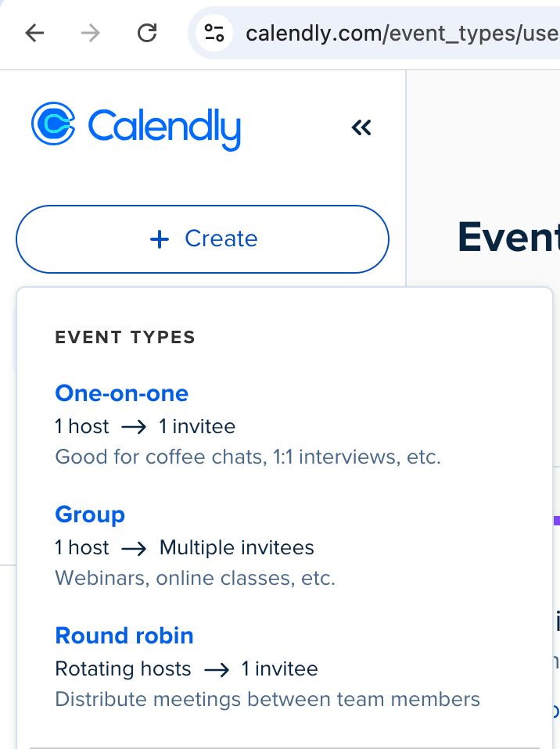Click the "Webinars, online classes, etc." description
Viewport: 560px width, 749px height.
pos(195,579)
